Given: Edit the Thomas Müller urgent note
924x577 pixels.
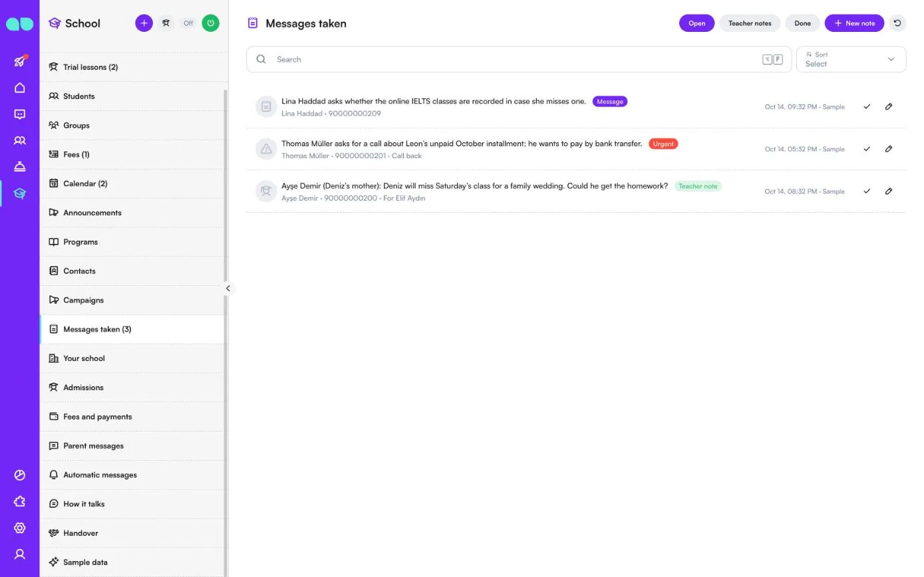Looking at the screenshot, I should (889, 149).
